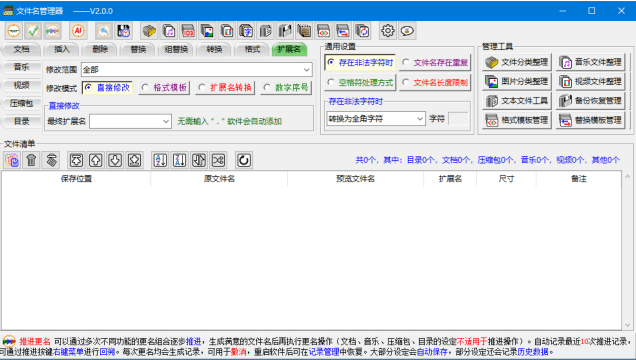Open settings via the gear icon
Image resolution: width=636 pixels, height=360 pixels.
388,31
